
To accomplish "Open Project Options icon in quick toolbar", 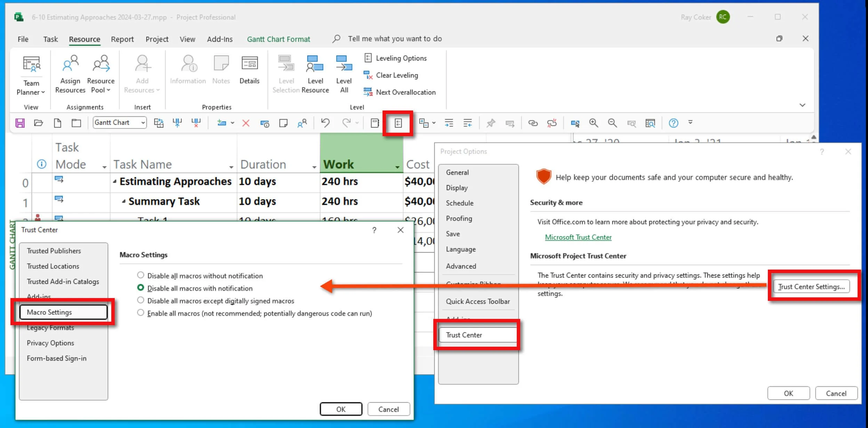I will (398, 123).
